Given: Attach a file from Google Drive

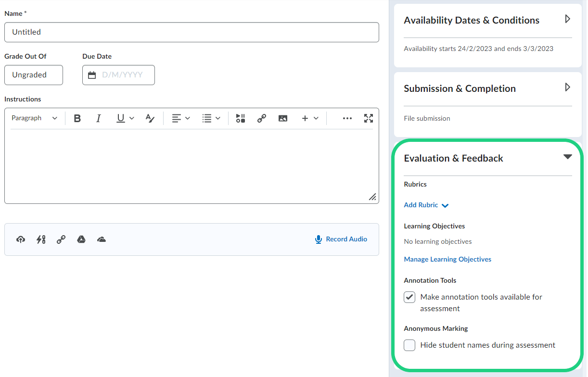Looking at the screenshot, I should [81, 239].
